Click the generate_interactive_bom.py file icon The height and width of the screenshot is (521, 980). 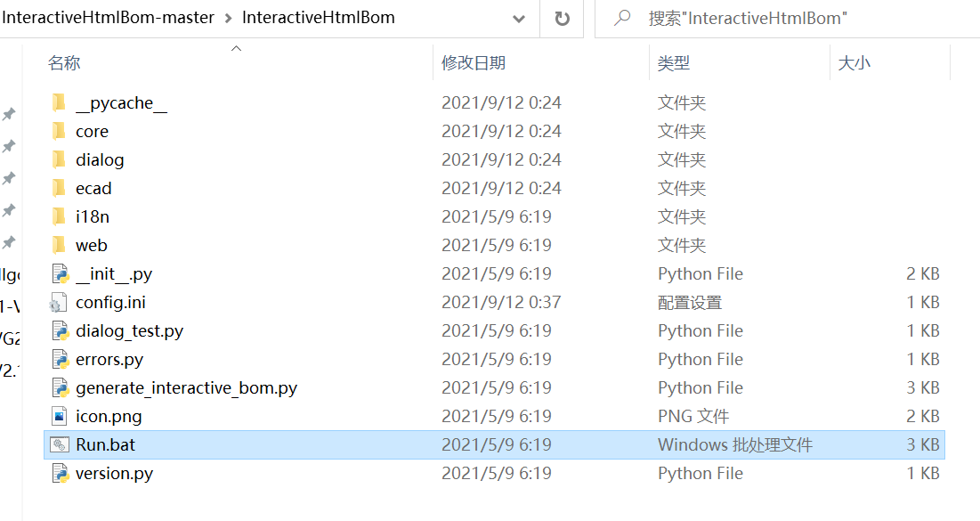[x=60, y=387]
